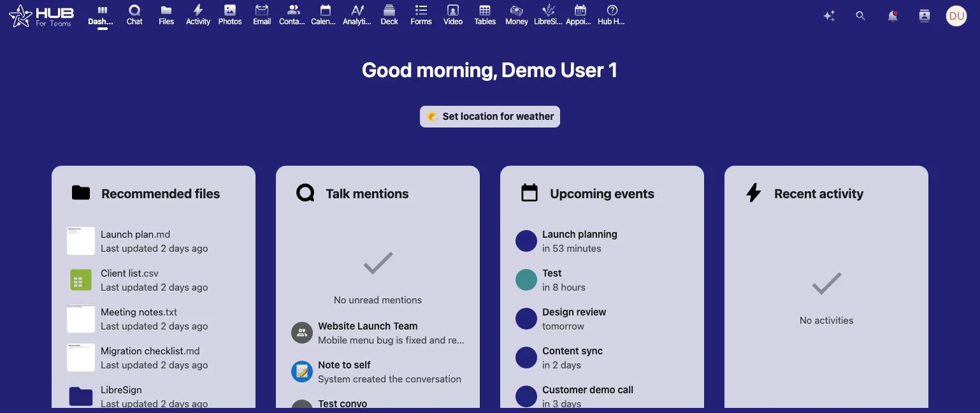Open the LibreSign folder
This screenshot has height=413, width=980.
point(154,396)
